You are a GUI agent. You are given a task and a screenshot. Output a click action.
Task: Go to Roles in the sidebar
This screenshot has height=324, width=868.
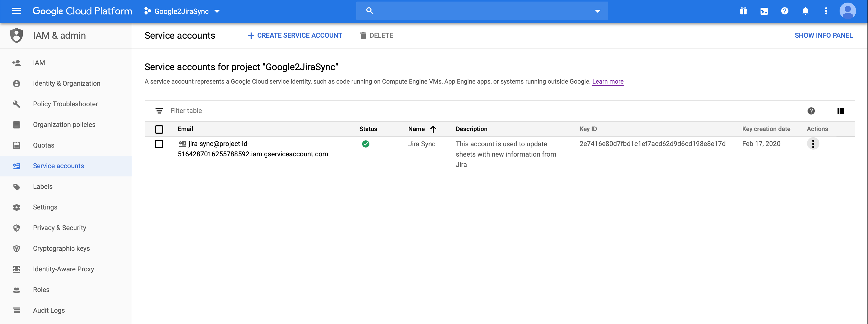pos(41,290)
